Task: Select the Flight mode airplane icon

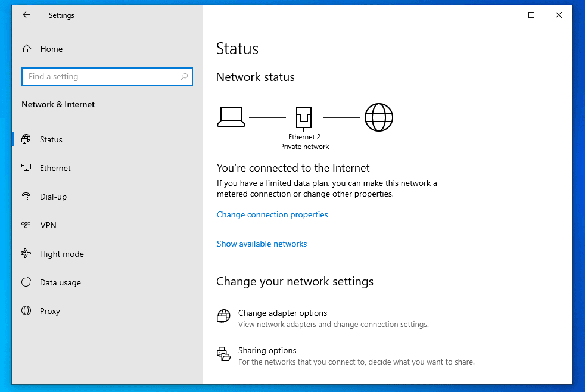Action: 26,254
